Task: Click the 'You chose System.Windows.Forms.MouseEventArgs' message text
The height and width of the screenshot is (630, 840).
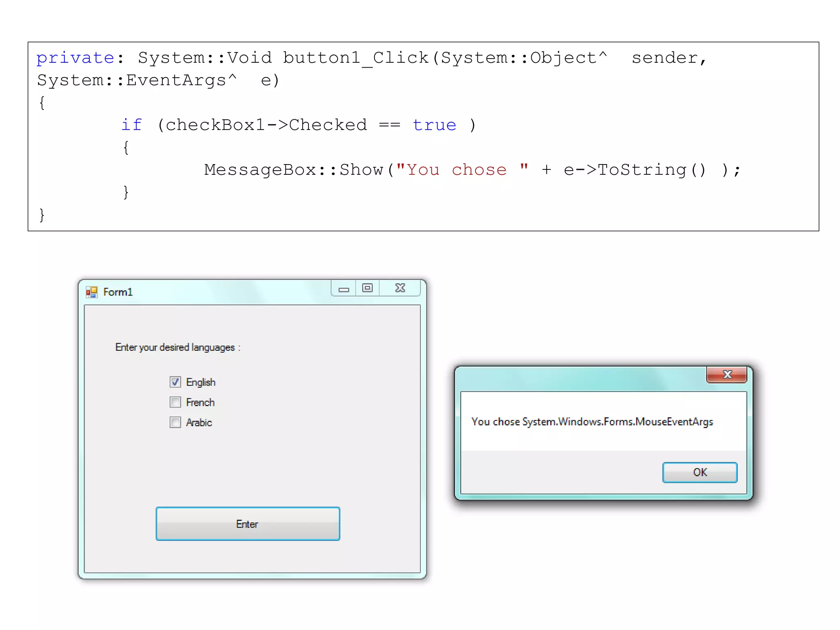Action: [x=592, y=422]
